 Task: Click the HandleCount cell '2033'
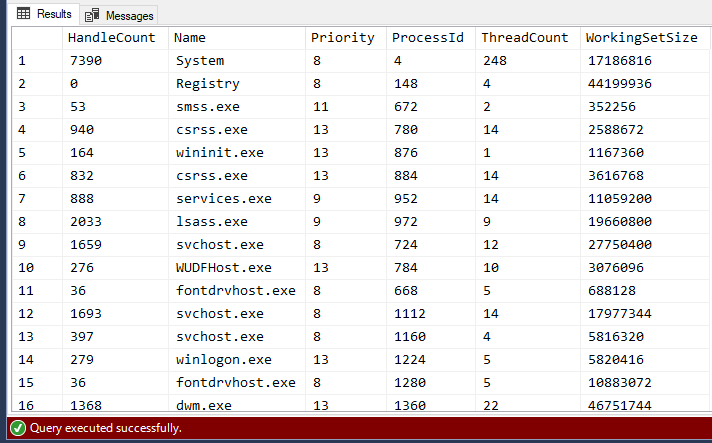[115, 222]
